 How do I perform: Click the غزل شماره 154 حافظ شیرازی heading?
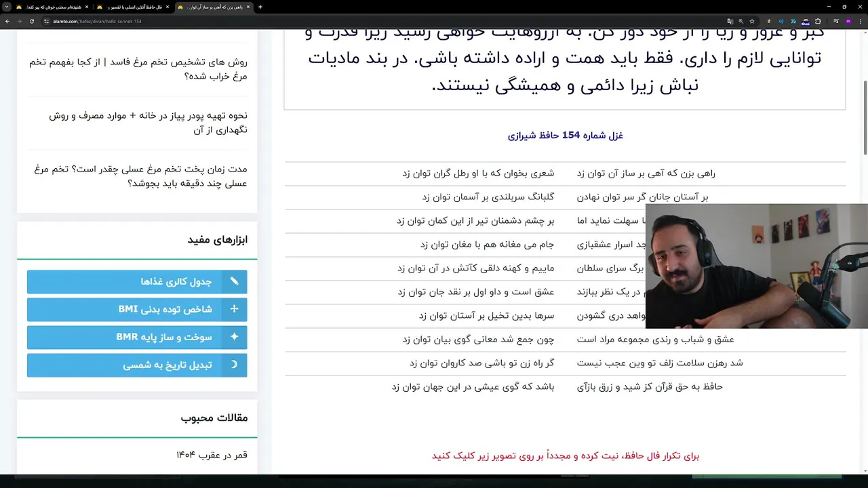tap(565, 136)
